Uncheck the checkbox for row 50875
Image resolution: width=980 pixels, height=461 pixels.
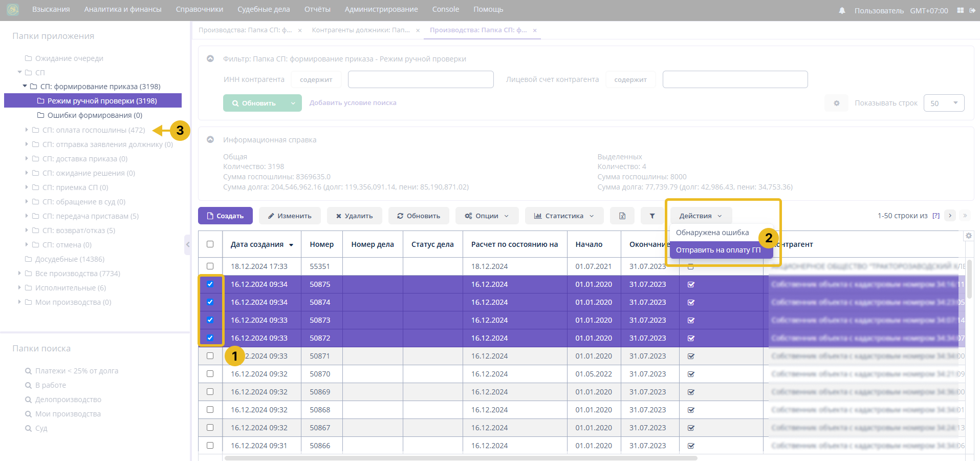click(210, 284)
